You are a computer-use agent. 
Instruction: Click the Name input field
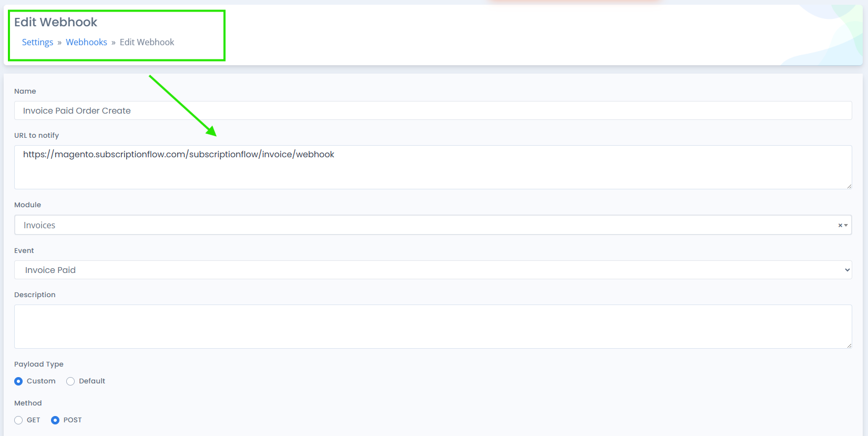point(433,110)
